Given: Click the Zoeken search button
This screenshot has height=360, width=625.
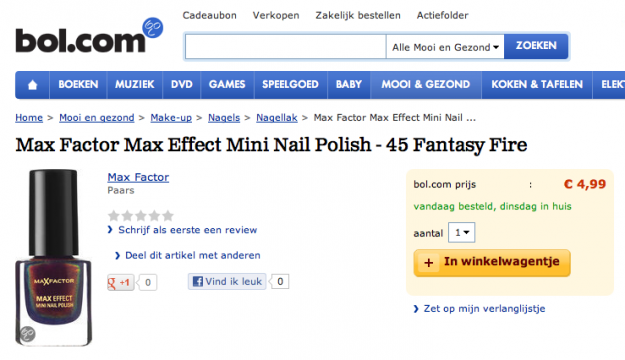Looking at the screenshot, I should [536, 46].
